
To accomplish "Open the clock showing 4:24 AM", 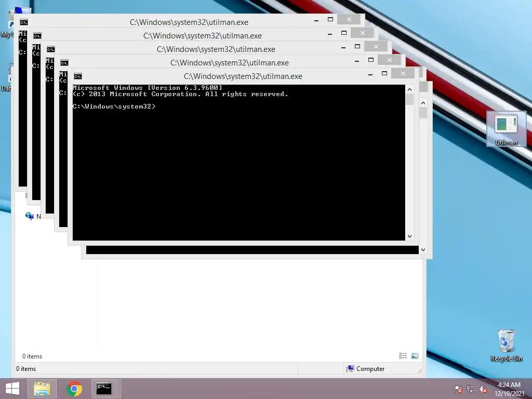I will 509,389.
